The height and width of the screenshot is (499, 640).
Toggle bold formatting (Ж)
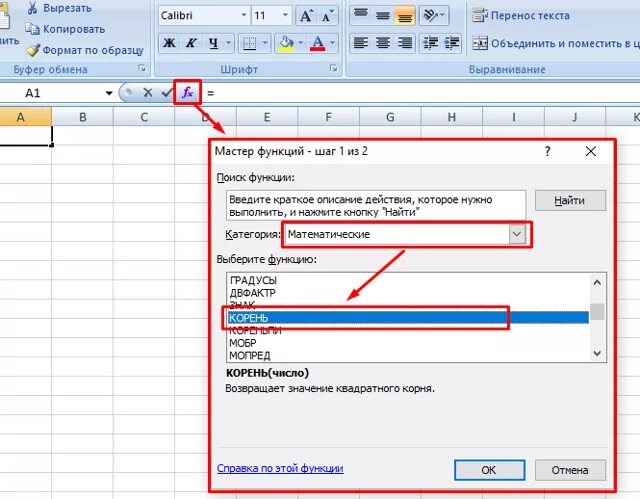tap(169, 43)
